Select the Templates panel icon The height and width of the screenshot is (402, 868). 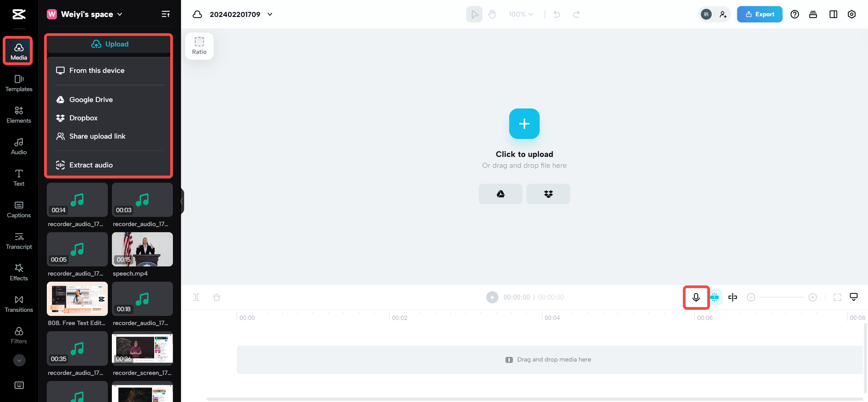point(18,82)
